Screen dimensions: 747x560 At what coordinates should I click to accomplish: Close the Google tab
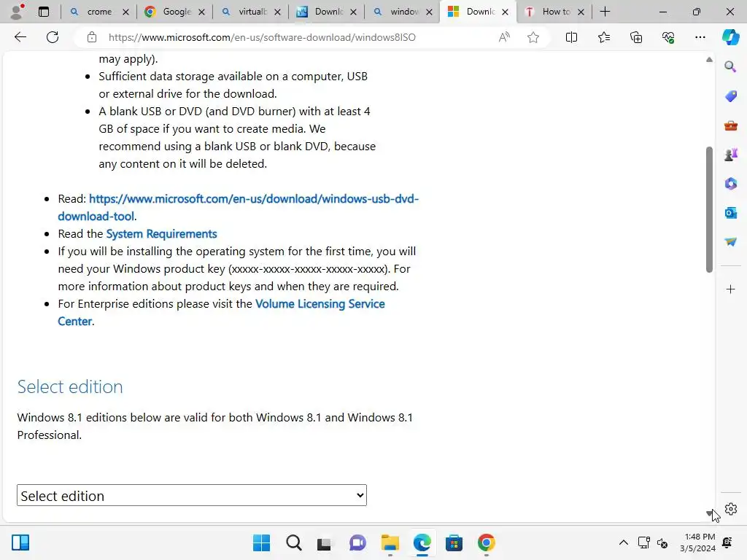click(201, 12)
